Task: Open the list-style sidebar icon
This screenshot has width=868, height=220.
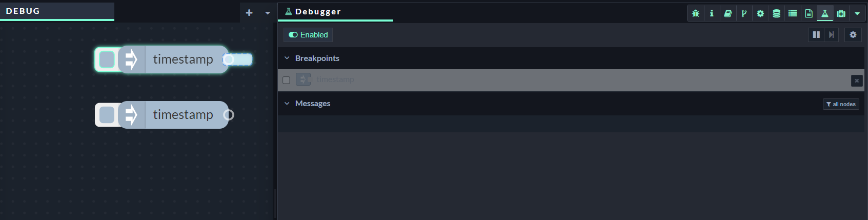Action: 793,13
